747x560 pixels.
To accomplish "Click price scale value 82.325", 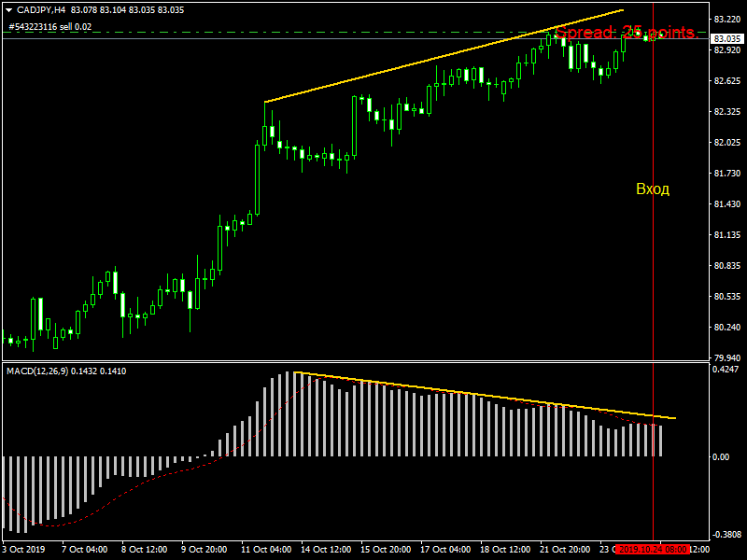I will (x=727, y=111).
